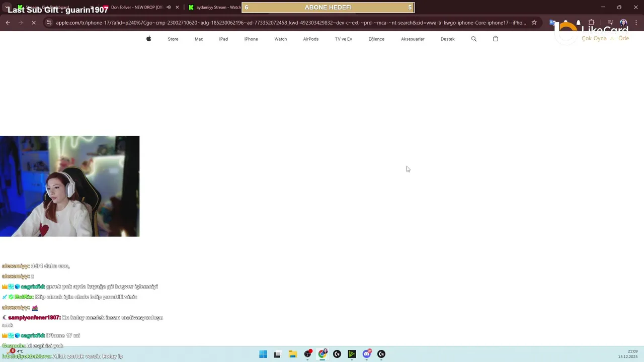Image resolution: width=644 pixels, height=362 pixels.
Task: Open the Snapchat ghost extension icon
Action: [x=579, y=22]
